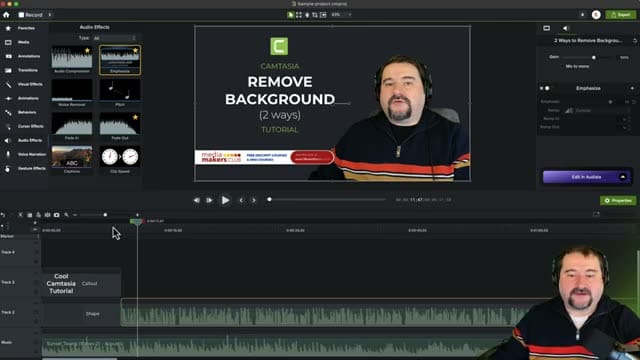This screenshot has width=640, height=360.
Task: Jump to previous frame step button
Action: click(x=197, y=200)
